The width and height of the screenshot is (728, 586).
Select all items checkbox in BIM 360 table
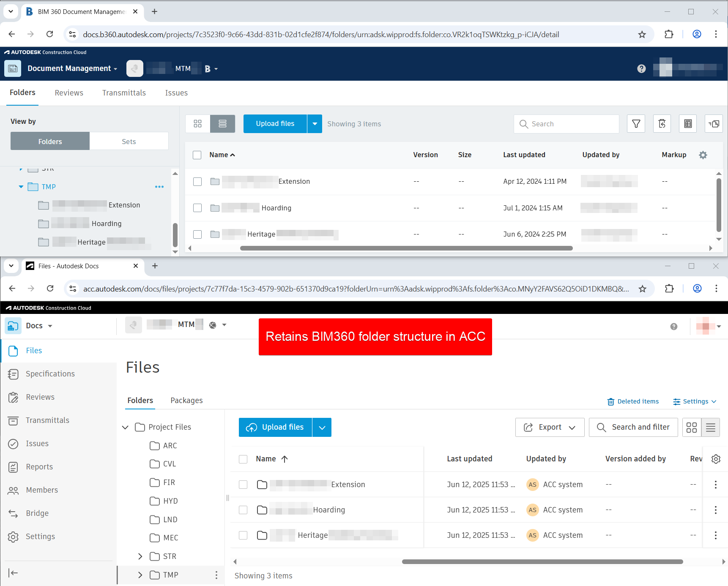tap(197, 155)
